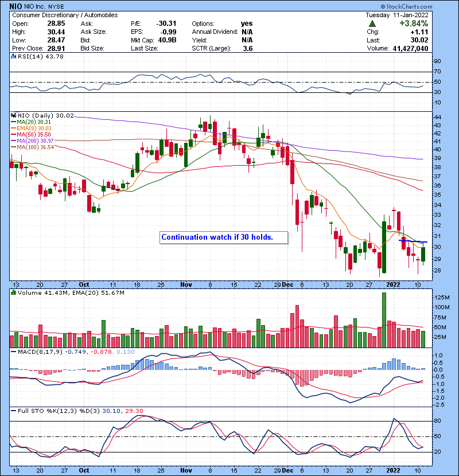459x476 pixels.
Task: Click the MA(100) 36.54 legend entry
Action: click(32, 147)
